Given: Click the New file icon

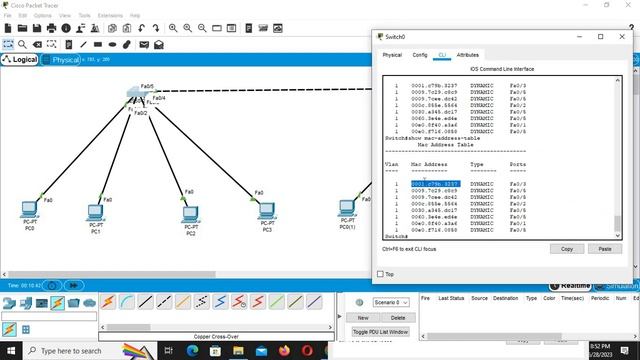Looking at the screenshot, I should tap(8, 28).
